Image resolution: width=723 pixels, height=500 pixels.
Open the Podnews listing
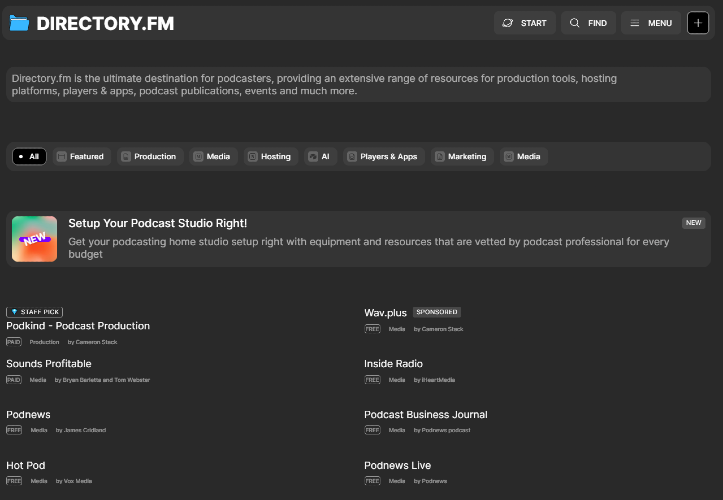(28, 414)
